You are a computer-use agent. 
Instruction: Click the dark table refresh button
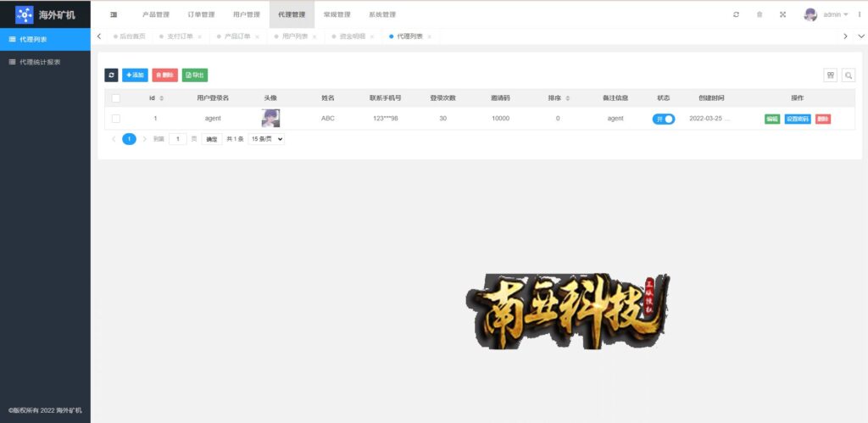coord(111,75)
